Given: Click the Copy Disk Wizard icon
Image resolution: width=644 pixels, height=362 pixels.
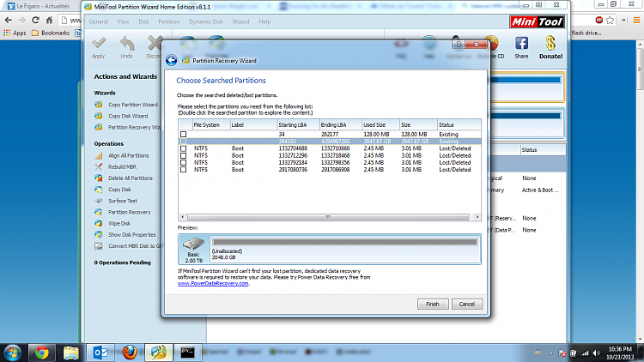Looking at the screenshot, I should coord(99,116).
